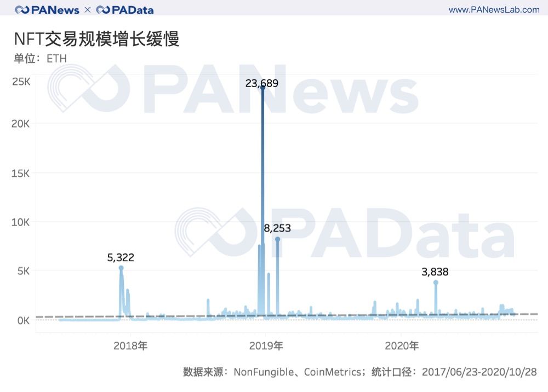This screenshot has width=548, height=392.
Task: Click the PANews logo icon in header
Action: (22, 10)
